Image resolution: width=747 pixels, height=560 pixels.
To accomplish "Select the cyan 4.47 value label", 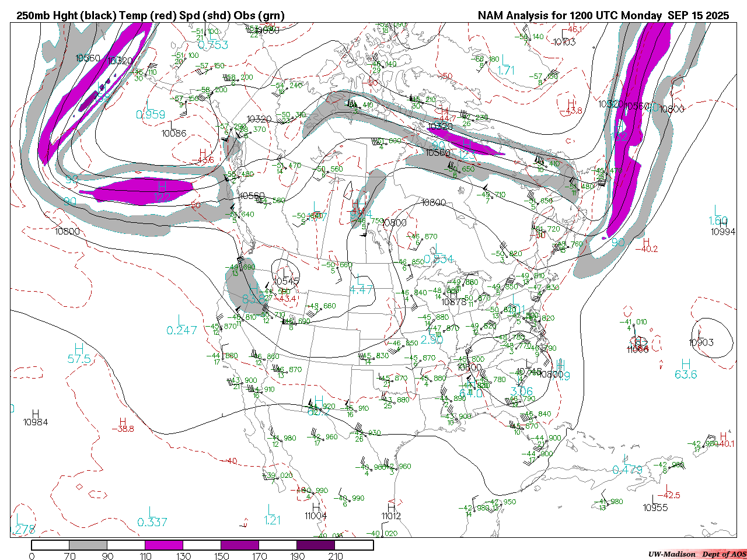I will coord(361,290).
